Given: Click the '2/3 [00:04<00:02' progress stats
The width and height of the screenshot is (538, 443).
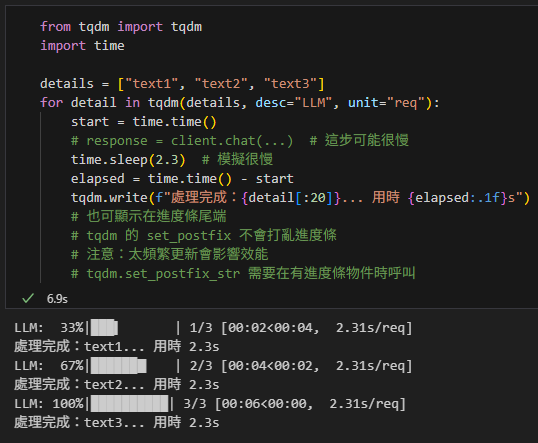Looking at the screenshot, I should click(x=255, y=366).
